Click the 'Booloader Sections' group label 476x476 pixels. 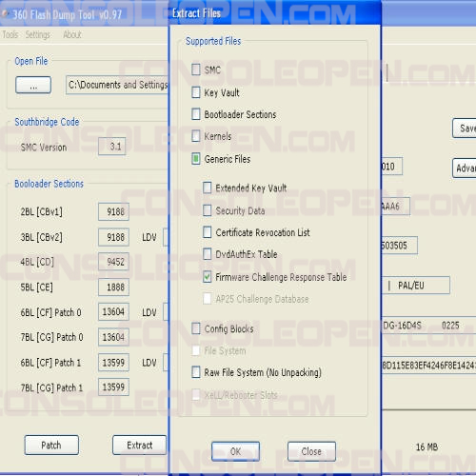coord(49,184)
